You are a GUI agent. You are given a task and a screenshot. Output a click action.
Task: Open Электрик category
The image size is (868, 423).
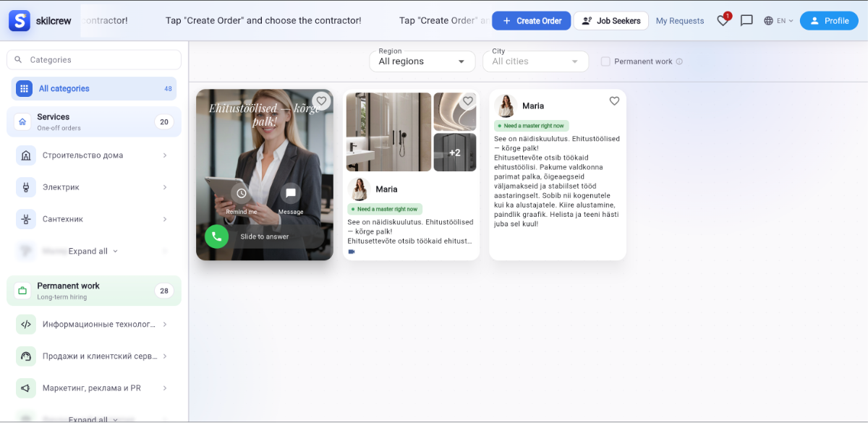tap(94, 187)
